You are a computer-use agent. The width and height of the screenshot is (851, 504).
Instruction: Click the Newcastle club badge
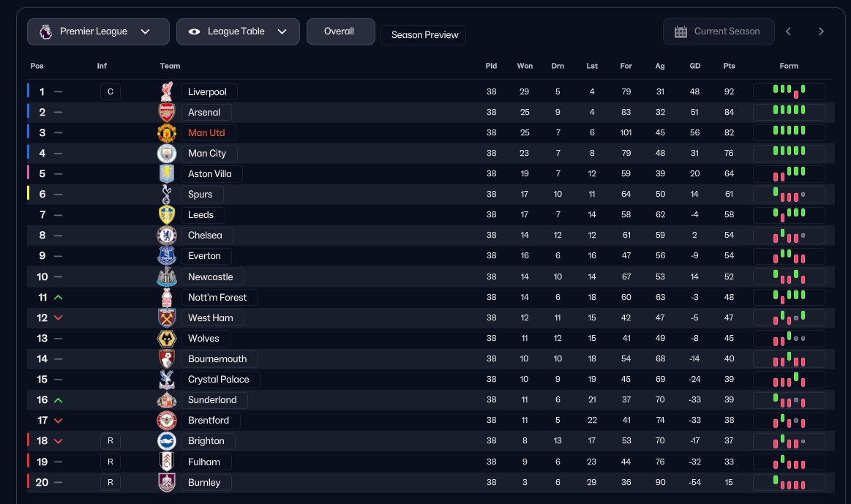(x=167, y=277)
